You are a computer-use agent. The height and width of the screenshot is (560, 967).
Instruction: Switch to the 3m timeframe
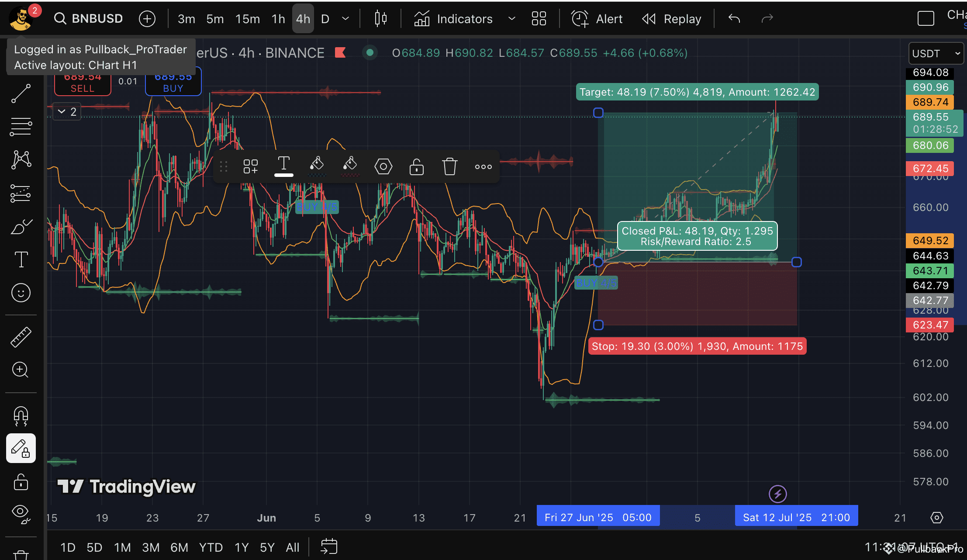[x=186, y=19]
